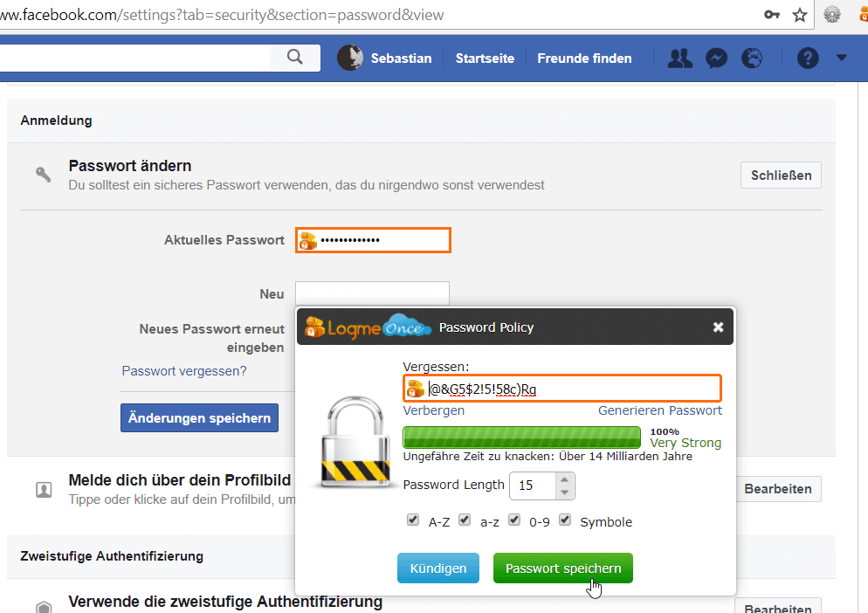
Task: Click the Schließen button
Action: click(x=781, y=175)
